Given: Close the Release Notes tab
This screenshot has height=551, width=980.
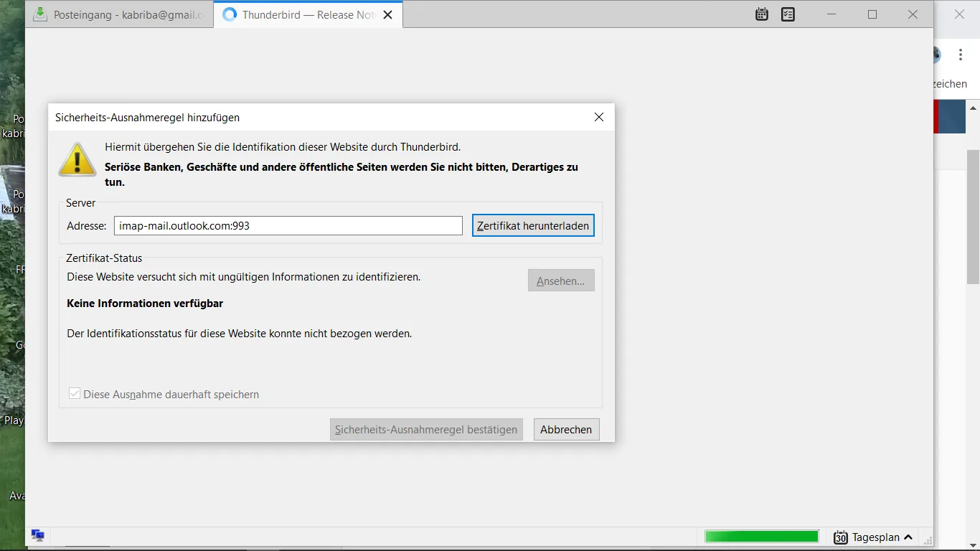Looking at the screenshot, I should 387,14.
